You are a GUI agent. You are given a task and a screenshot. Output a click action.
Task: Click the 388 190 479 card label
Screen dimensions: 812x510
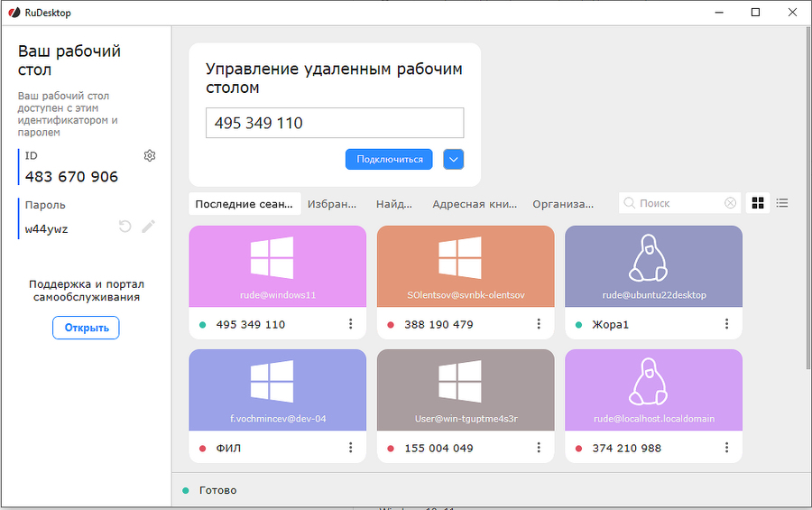pos(438,324)
